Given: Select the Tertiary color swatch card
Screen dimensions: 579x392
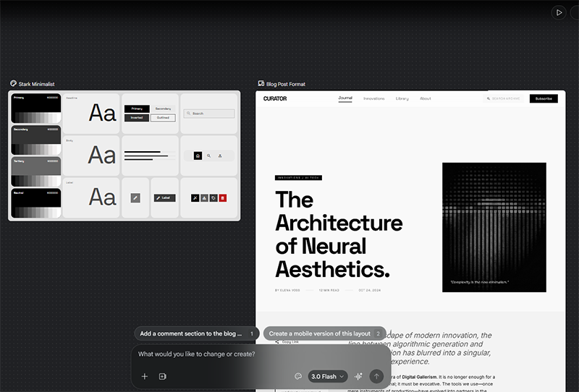Looking at the screenshot, I should click(35, 171).
